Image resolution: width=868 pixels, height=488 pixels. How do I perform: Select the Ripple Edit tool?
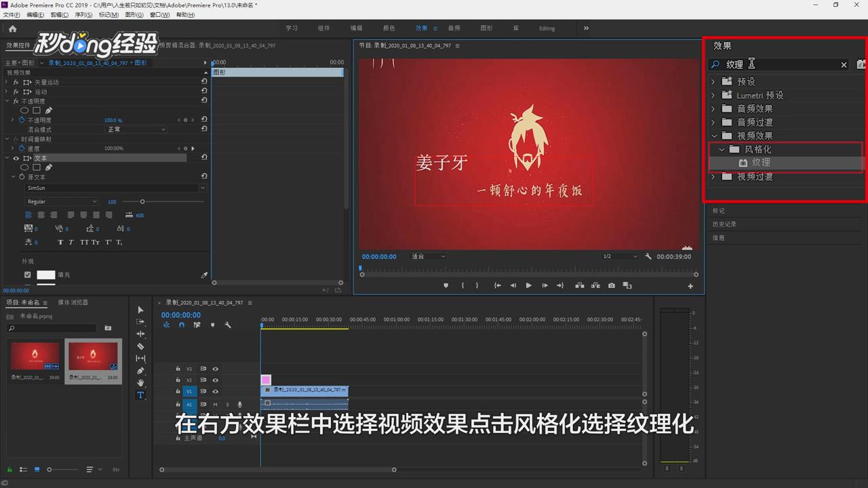pyautogui.click(x=140, y=334)
